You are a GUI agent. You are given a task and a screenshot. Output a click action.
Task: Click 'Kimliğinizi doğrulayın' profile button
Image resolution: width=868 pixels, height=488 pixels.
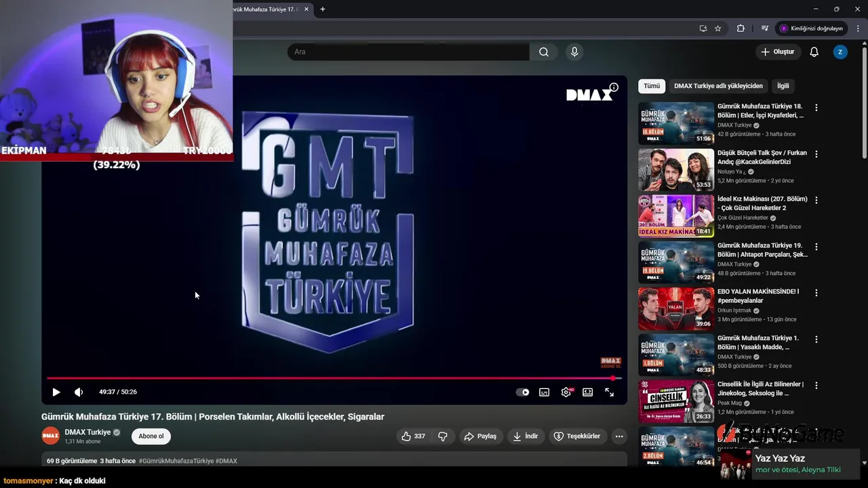pyautogui.click(x=811, y=28)
